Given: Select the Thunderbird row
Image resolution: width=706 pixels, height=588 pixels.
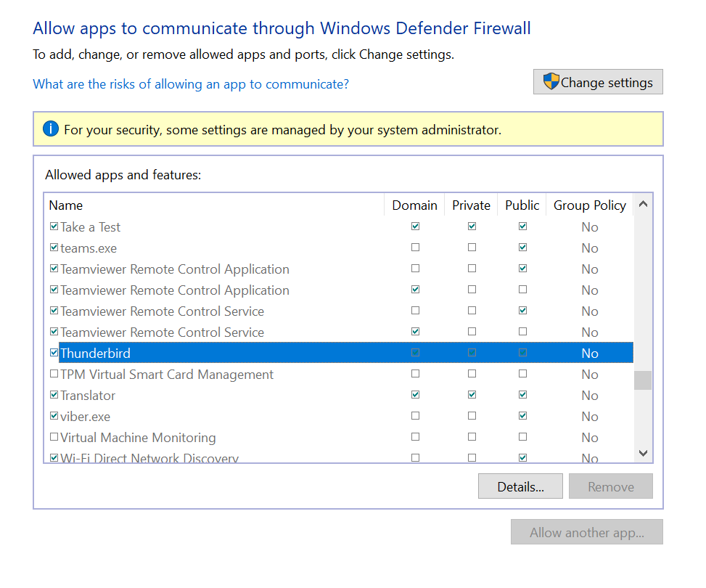Looking at the screenshot, I should (x=339, y=353).
